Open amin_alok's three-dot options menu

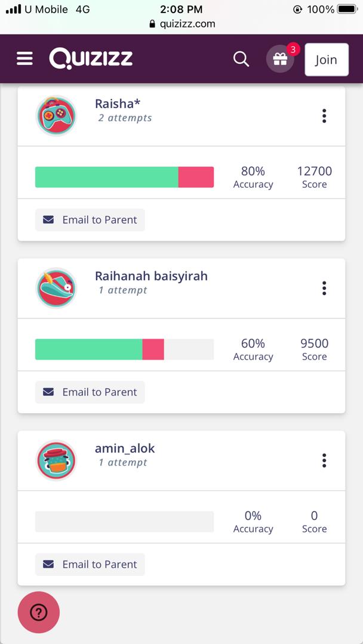tap(324, 460)
